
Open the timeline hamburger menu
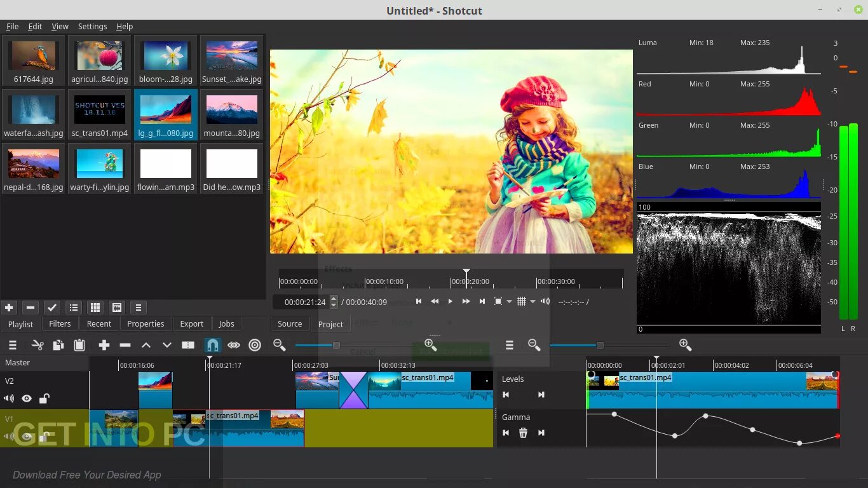click(x=12, y=345)
